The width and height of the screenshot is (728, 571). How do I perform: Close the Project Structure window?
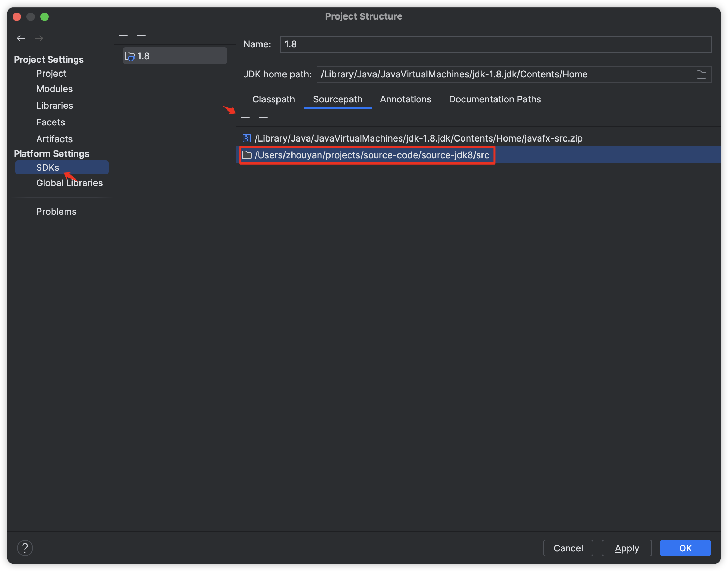(17, 17)
